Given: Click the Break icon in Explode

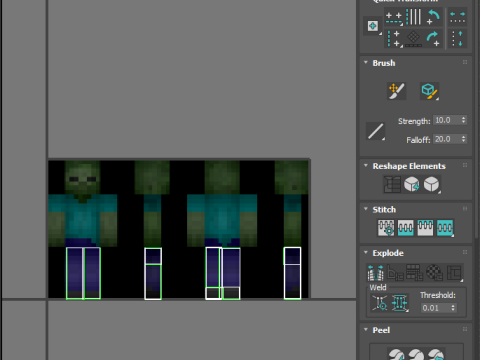Looking at the screenshot, I should point(375,272).
